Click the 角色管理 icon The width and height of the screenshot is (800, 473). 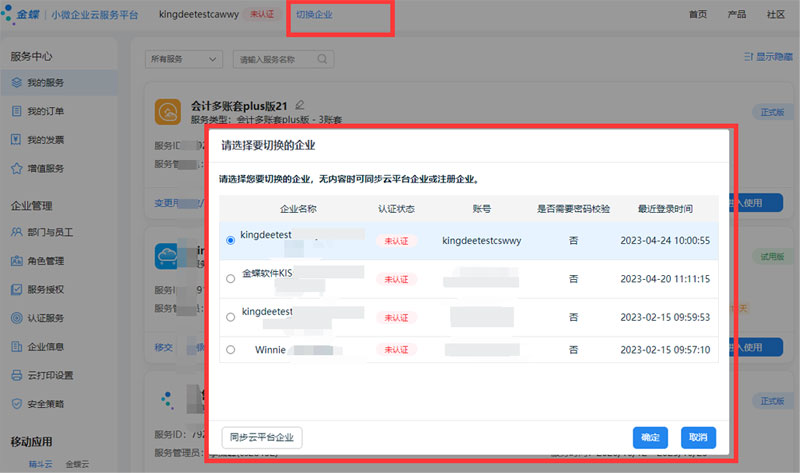pos(16,261)
